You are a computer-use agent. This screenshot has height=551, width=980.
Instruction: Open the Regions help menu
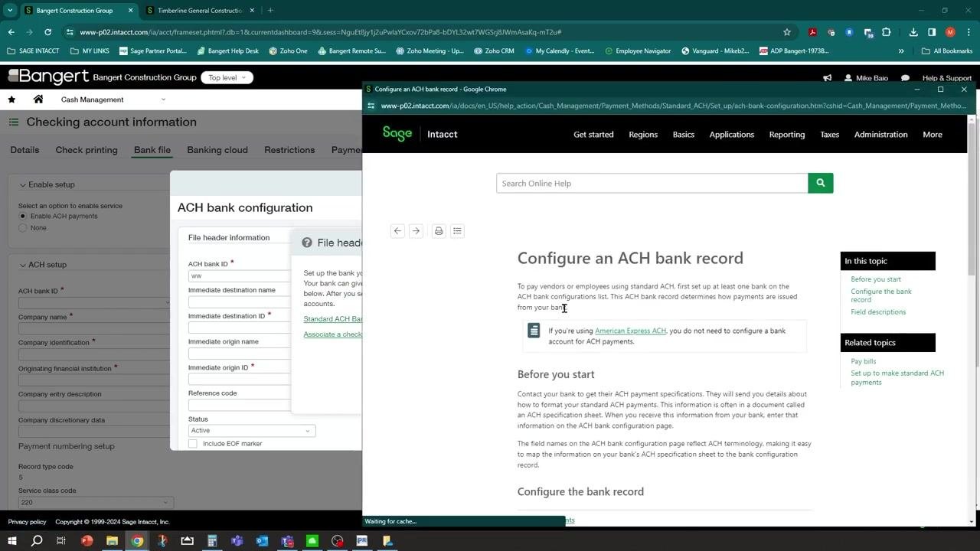click(x=643, y=135)
